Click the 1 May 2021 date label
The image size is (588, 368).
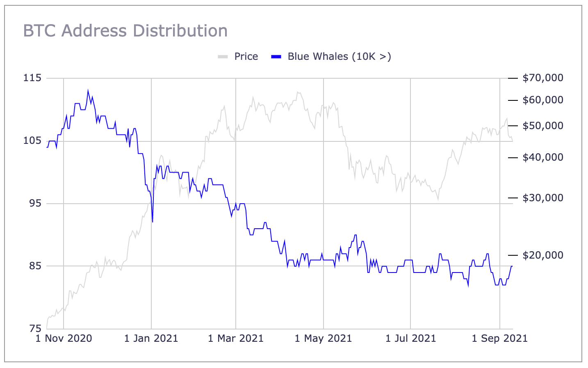coord(324,338)
